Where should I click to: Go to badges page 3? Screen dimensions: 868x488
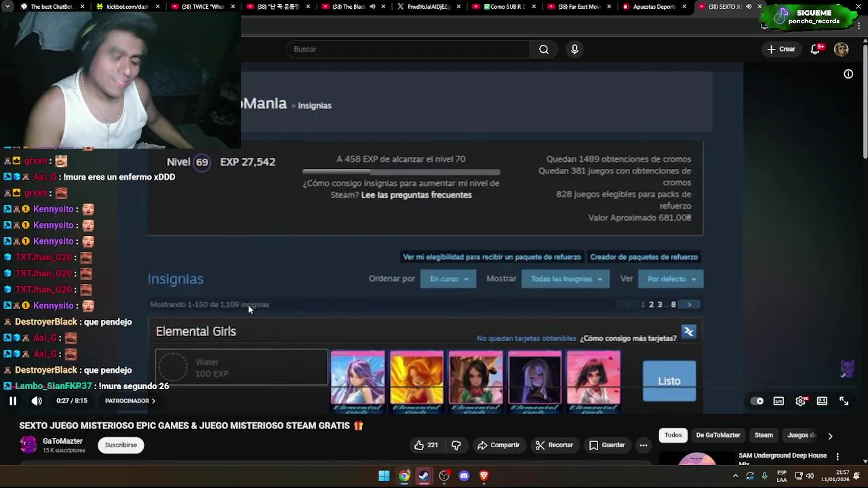coord(660,305)
